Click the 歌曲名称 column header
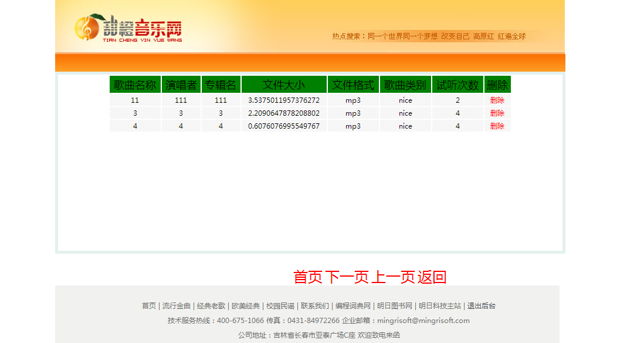644x343 pixels. [x=135, y=85]
